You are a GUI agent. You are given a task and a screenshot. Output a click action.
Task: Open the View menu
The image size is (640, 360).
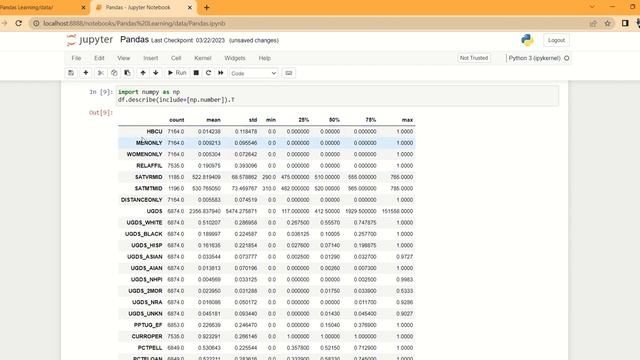tap(124, 58)
